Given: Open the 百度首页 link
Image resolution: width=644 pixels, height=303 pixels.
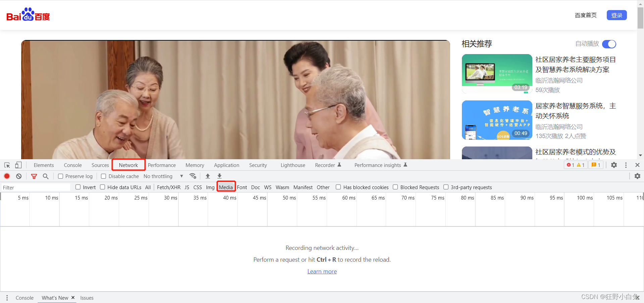Looking at the screenshot, I should [x=586, y=15].
